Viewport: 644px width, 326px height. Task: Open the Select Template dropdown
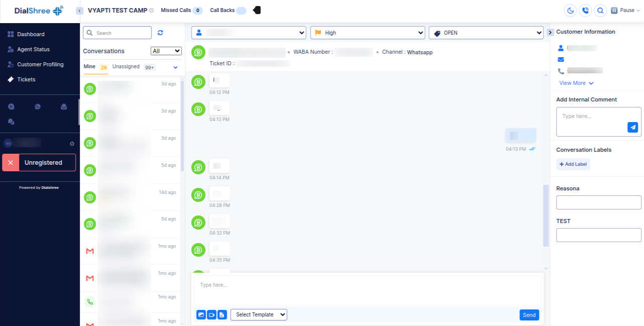point(259,314)
